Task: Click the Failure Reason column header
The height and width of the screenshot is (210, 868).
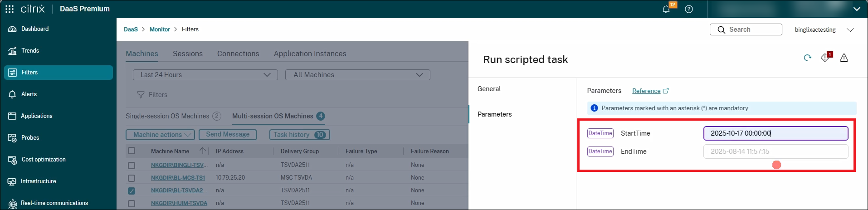Action: 430,151
